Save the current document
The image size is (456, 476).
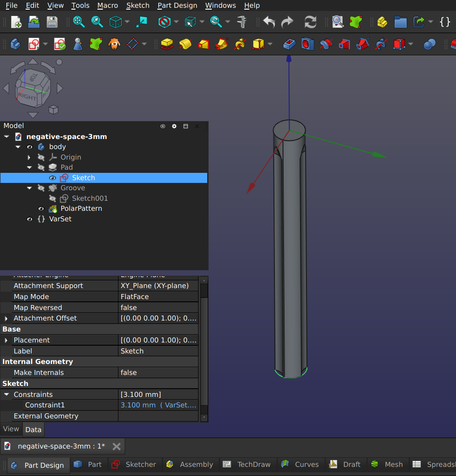52,22
